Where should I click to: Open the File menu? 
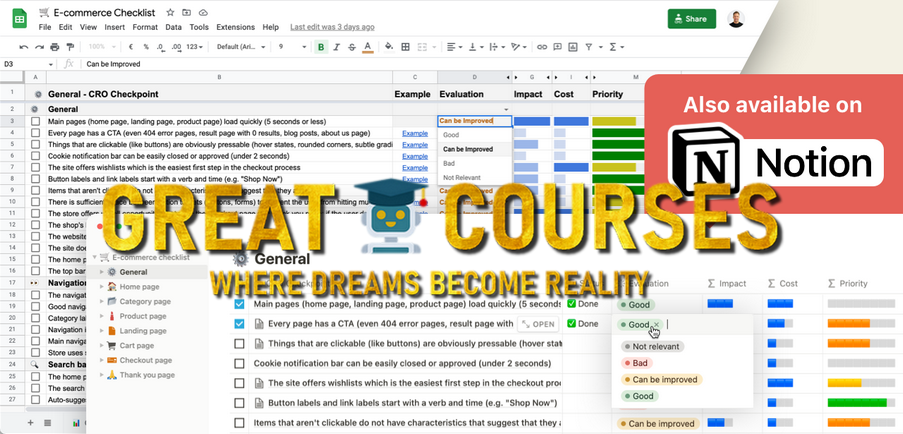[x=45, y=27]
